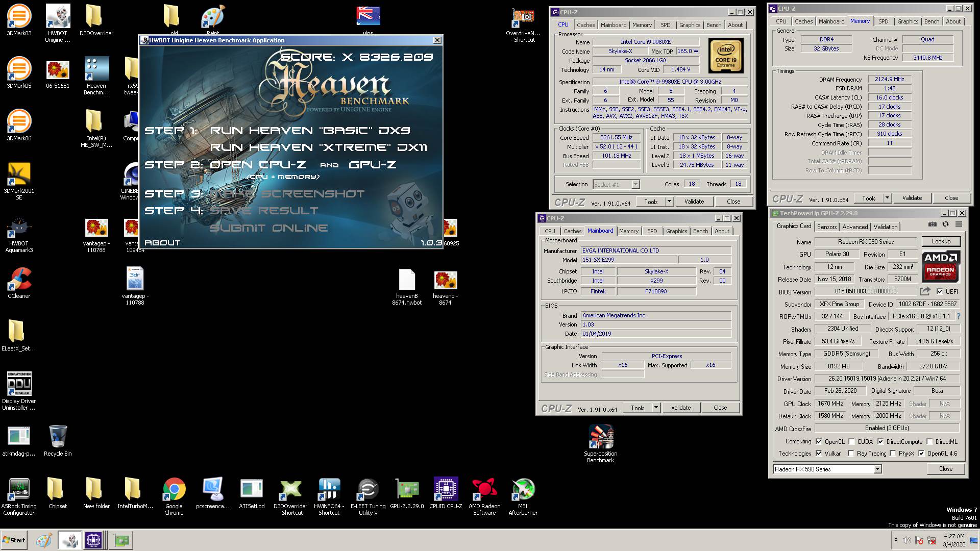Click Run Heaven "Basic" DX9

310,131
